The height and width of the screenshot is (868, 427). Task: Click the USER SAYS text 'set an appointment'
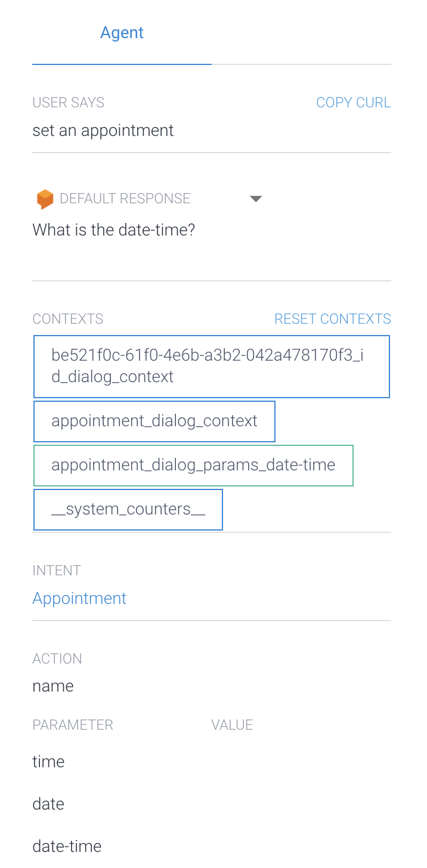(103, 130)
